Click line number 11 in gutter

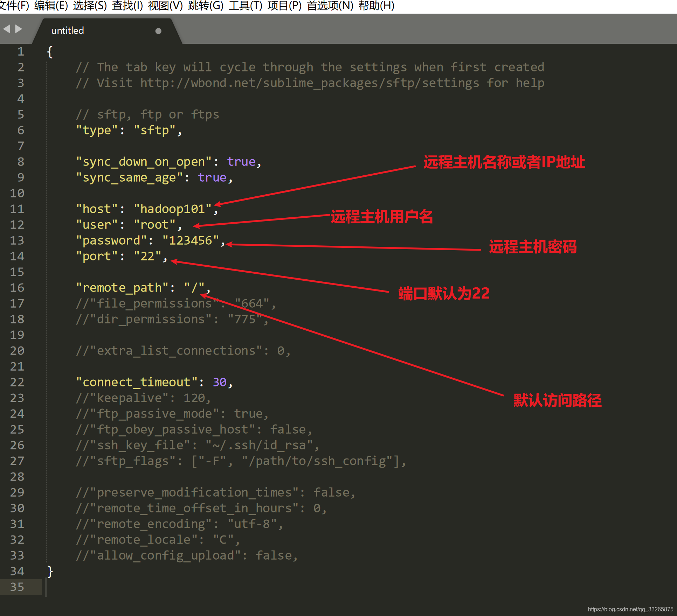click(17, 209)
